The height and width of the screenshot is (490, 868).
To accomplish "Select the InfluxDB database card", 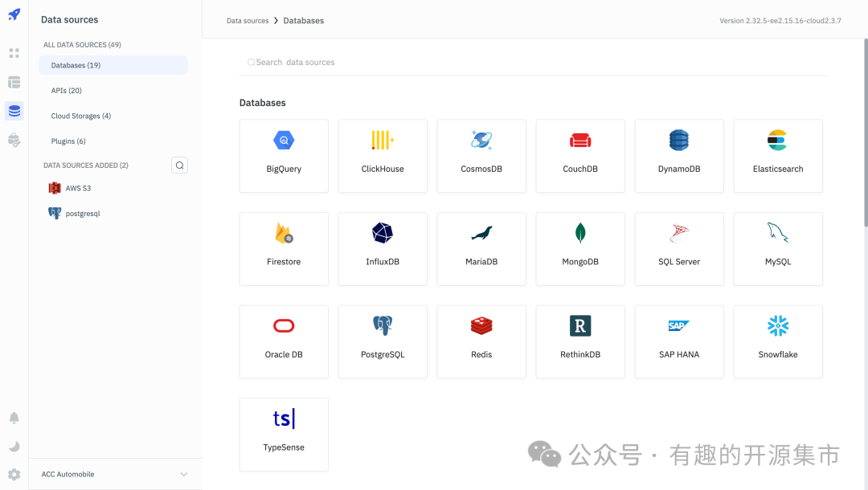I will [x=383, y=249].
